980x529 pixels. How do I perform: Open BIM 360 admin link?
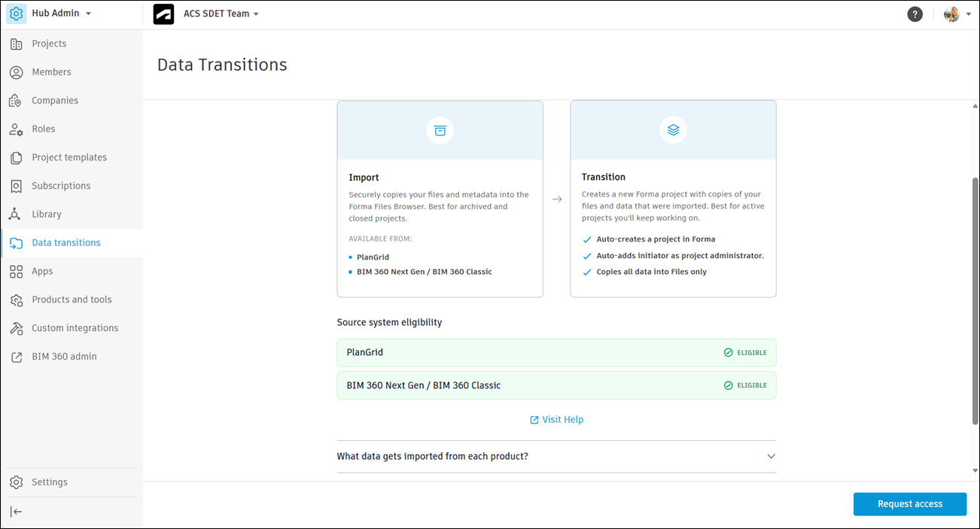click(x=64, y=357)
